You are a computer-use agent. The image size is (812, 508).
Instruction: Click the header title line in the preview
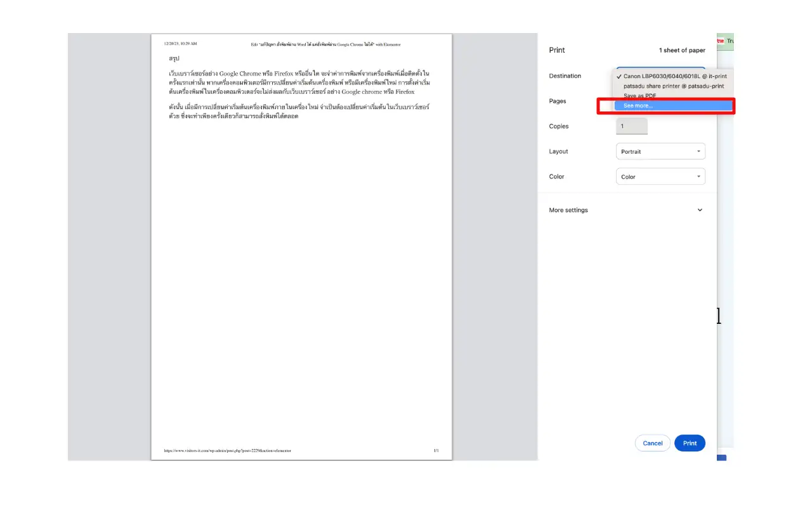click(x=325, y=44)
